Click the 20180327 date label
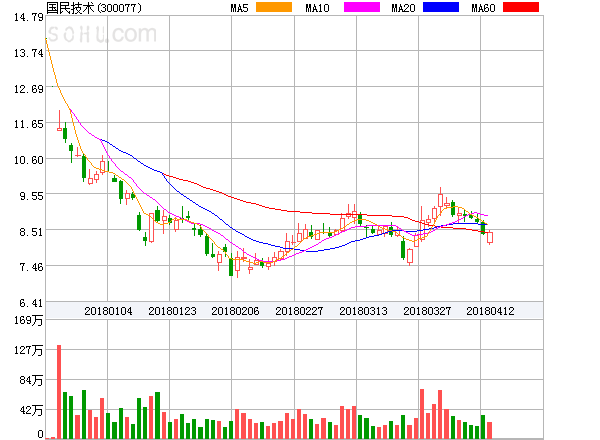The image size is (600, 440). (x=427, y=311)
